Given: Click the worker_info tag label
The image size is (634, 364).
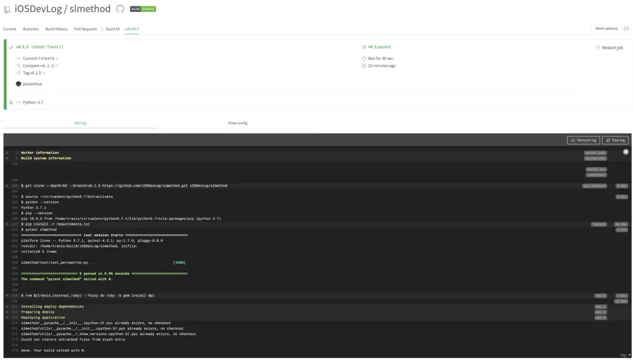Looking at the screenshot, I should [596, 153].
